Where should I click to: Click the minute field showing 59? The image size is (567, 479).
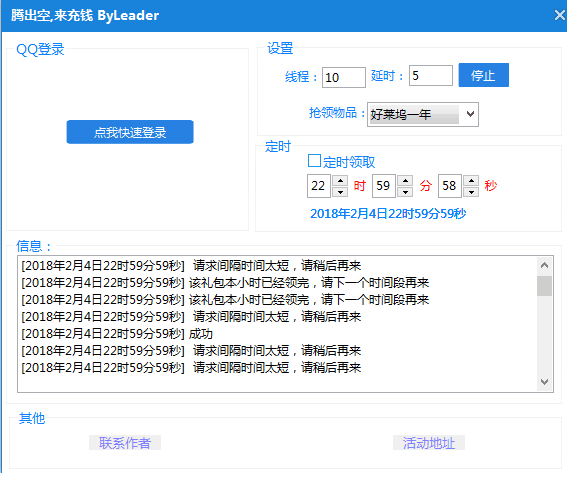(384, 186)
